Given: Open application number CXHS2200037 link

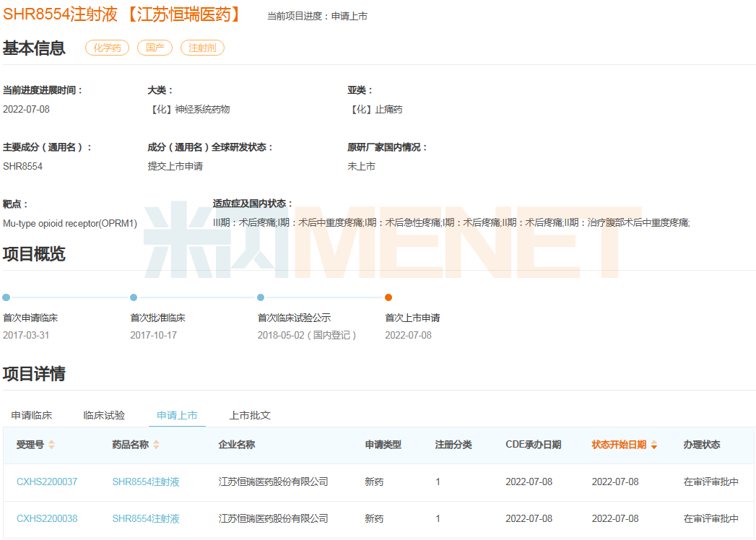Looking at the screenshot, I should (47, 482).
